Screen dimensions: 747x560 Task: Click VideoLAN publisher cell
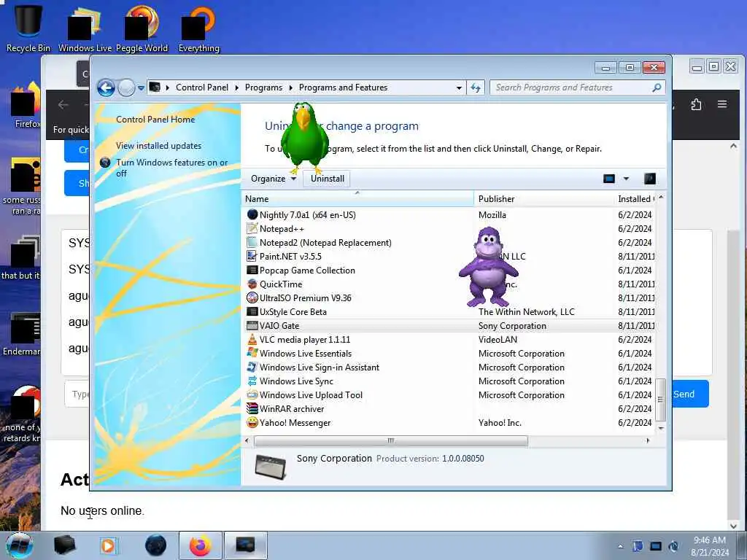(x=498, y=340)
